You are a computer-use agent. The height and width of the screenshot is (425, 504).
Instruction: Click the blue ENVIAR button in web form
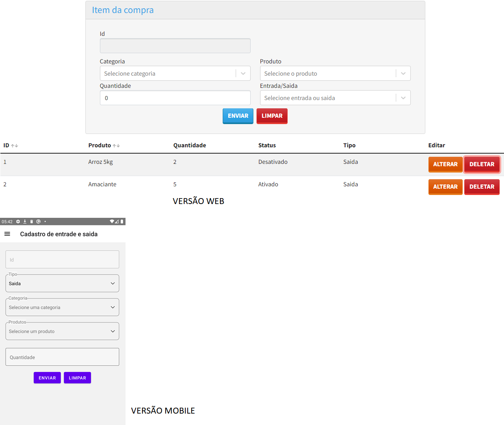pyautogui.click(x=238, y=116)
